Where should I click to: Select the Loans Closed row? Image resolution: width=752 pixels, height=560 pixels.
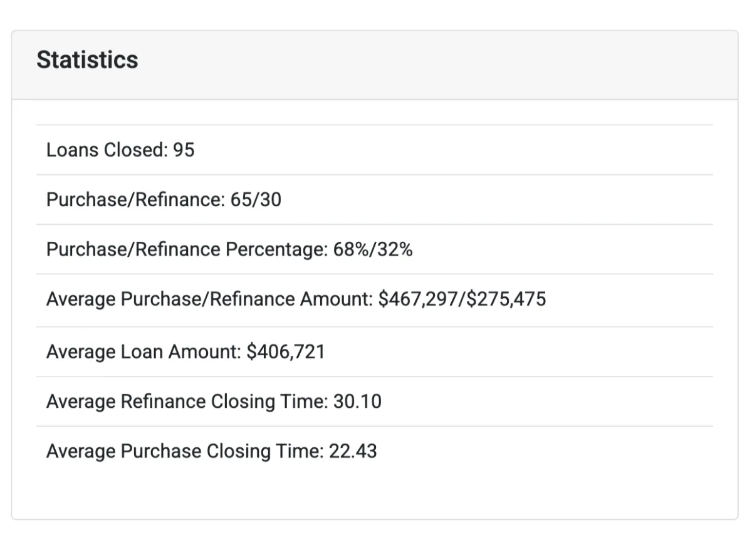[x=375, y=150]
